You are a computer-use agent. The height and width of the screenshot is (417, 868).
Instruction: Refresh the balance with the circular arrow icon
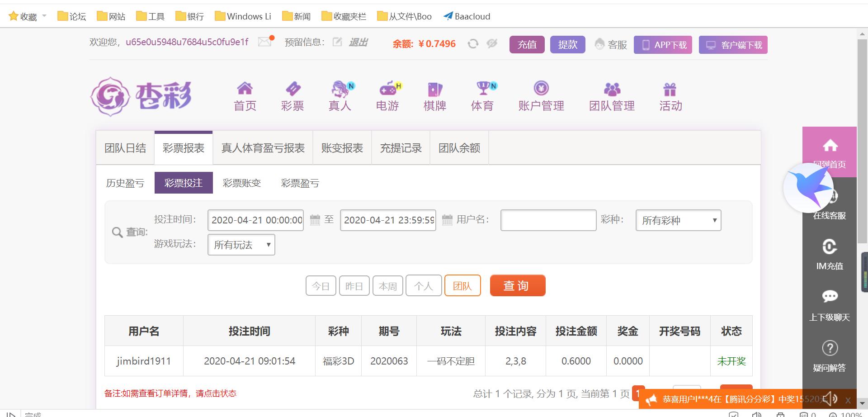[x=473, y=43]
